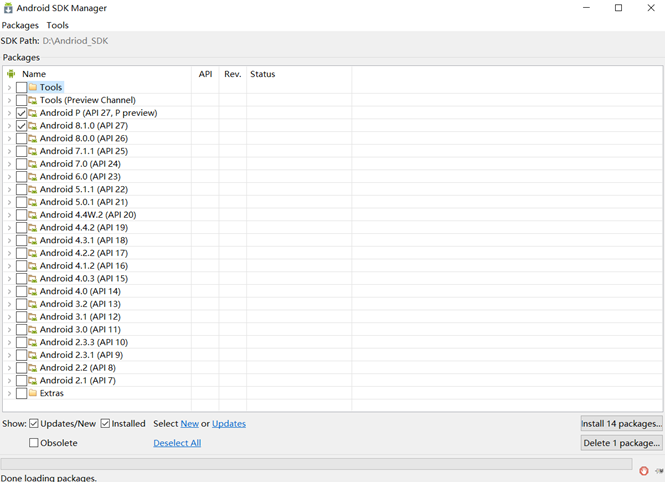
Task: Check the Android 8.0.0 (API 26) checkbox
Action: pos(22,139)
